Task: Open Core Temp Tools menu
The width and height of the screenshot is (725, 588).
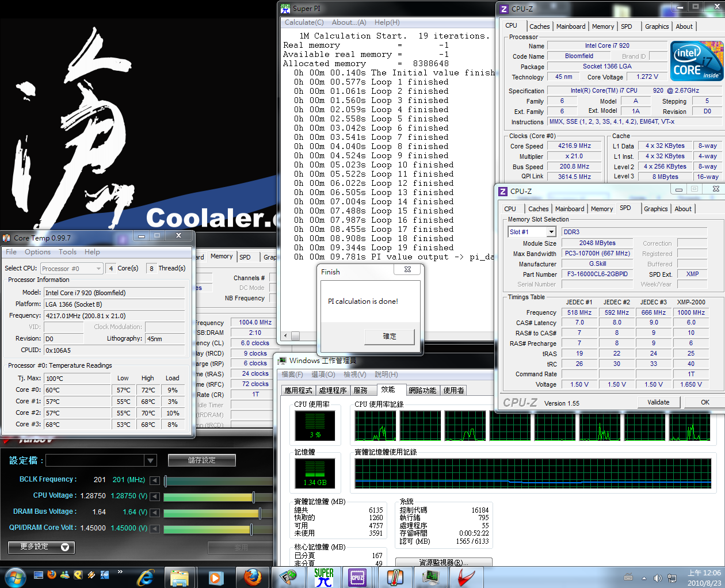Action: [67, 252]
